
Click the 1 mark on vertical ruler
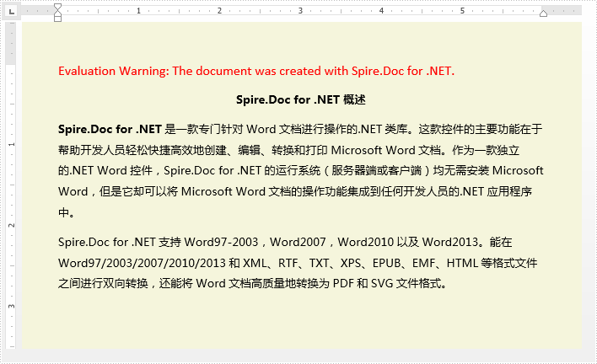coord(12,145)
